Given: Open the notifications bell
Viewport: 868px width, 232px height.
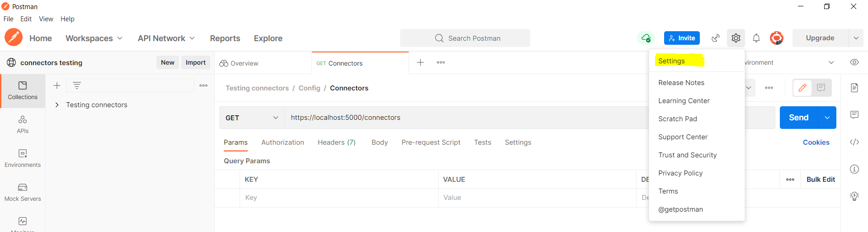Looking at the screenshot, I should (756, 38).
